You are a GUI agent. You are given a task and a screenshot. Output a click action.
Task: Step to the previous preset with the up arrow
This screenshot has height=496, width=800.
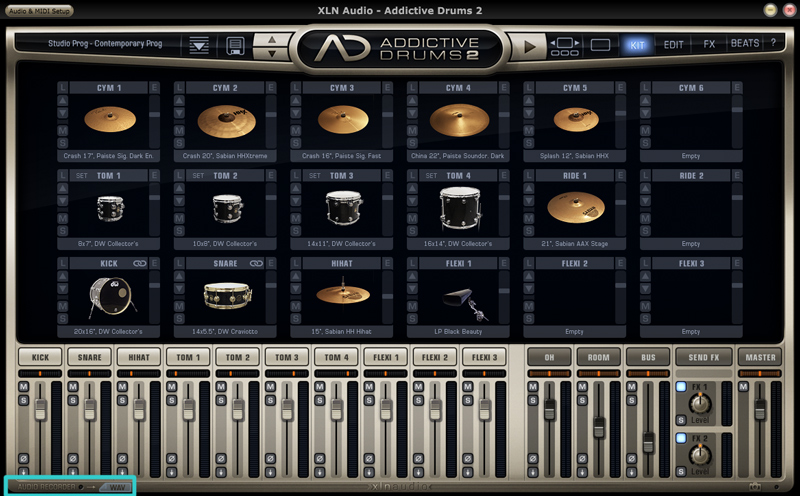(x=272, y=39)
